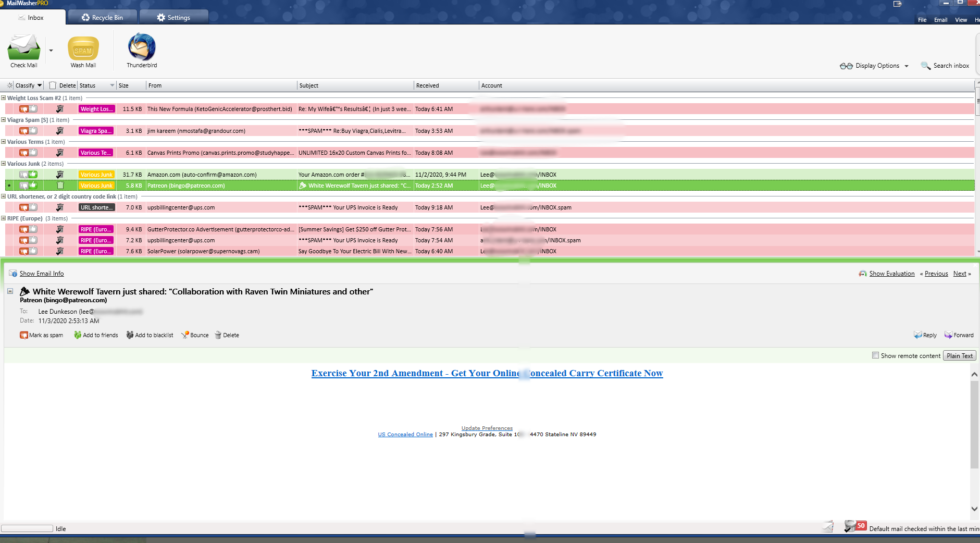Toggle delete mark on the Amazon.com row
This screenshot has height=543, width=980.
pos(60,175)
